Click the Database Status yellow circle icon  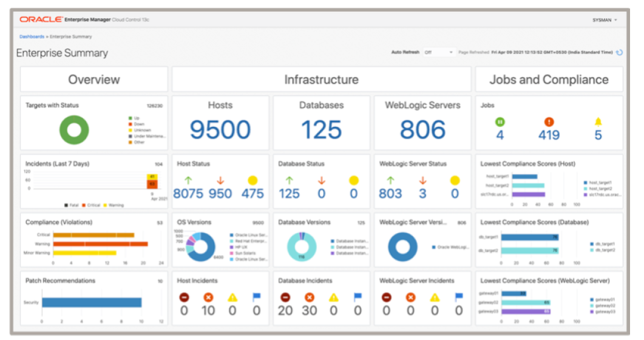coord(354,180)
